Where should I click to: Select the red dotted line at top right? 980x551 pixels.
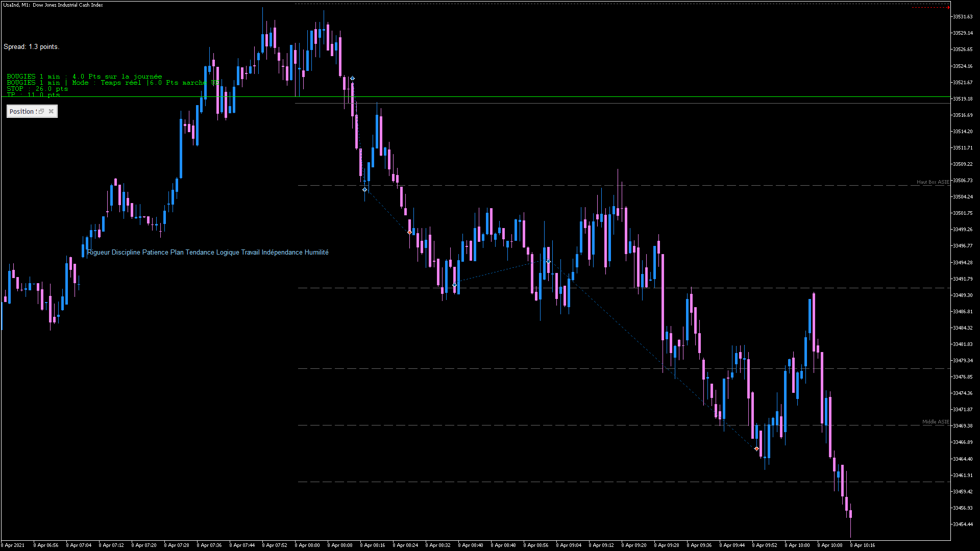tap(930, 8)
